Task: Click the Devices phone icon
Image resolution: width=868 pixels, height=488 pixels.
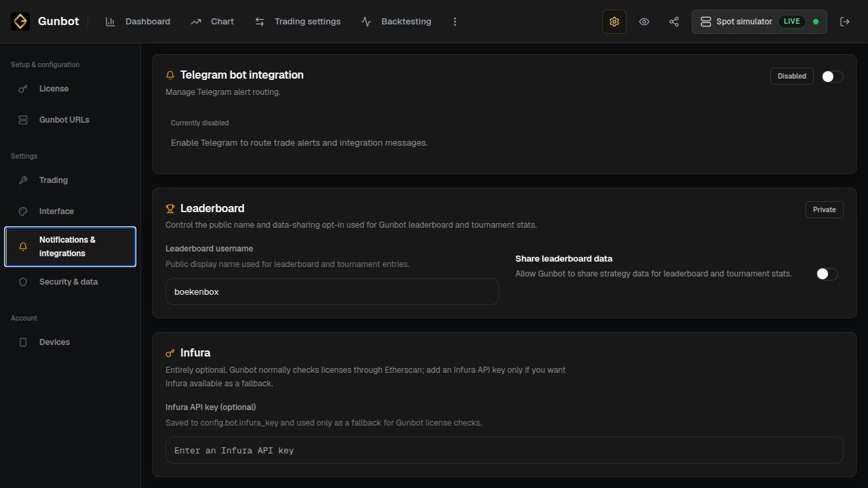Action: tap(23, 342)
